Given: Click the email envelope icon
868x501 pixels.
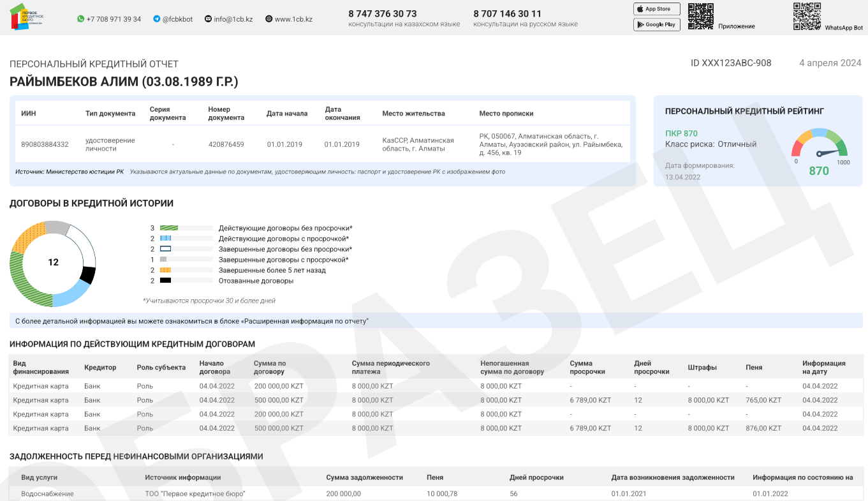Looking at the screenshot, I should (x=208, y=19).
